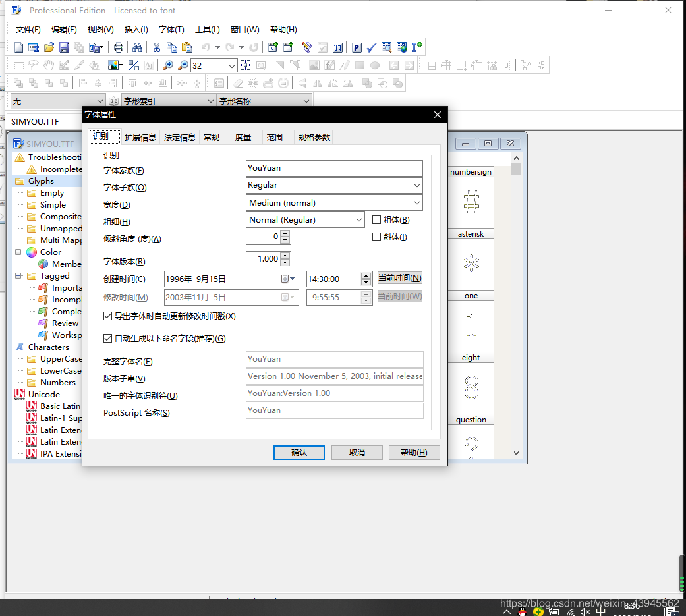Open the zoom level 32 dropdown

tap(231, 66)
